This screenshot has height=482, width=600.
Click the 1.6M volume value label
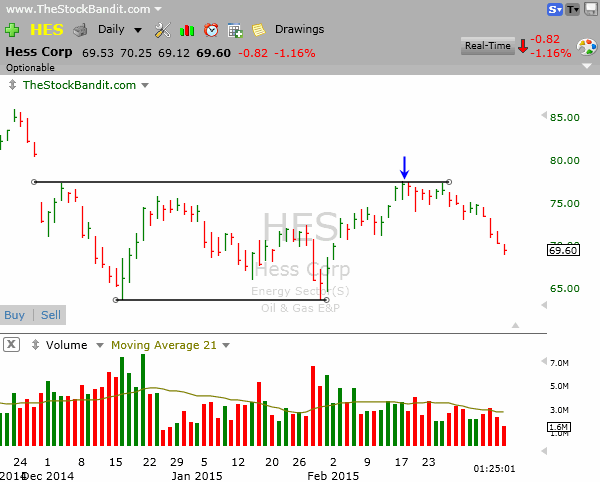559,427
